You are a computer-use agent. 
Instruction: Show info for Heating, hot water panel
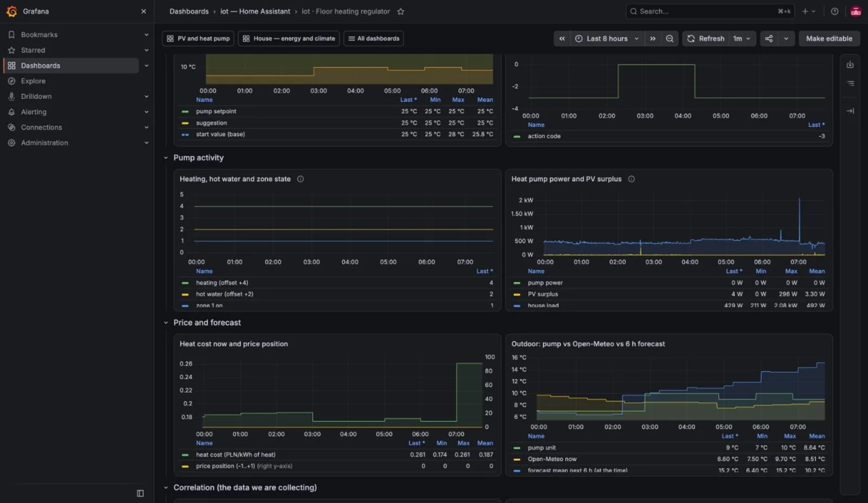[300, 179]
